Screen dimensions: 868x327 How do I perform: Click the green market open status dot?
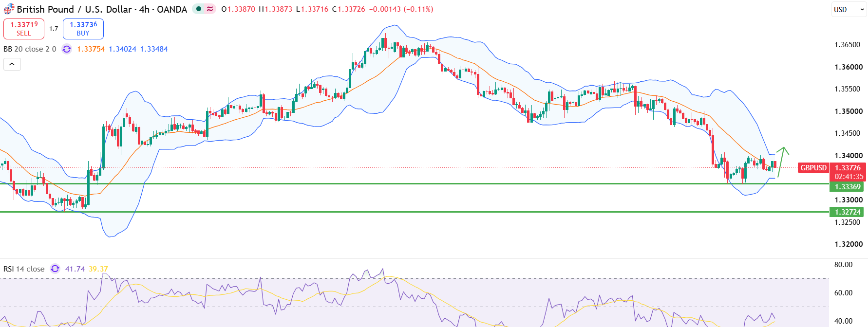(x=199, y=9)
